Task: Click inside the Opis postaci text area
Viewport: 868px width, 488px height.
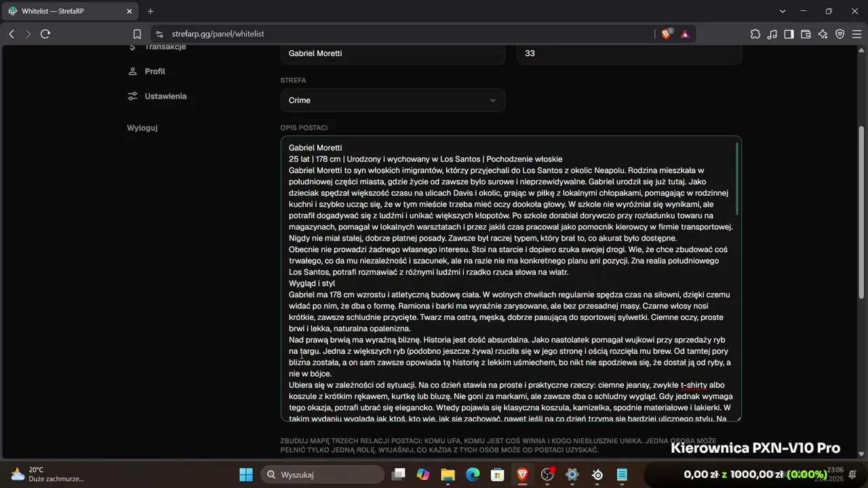Action: (x=511, y=279)
